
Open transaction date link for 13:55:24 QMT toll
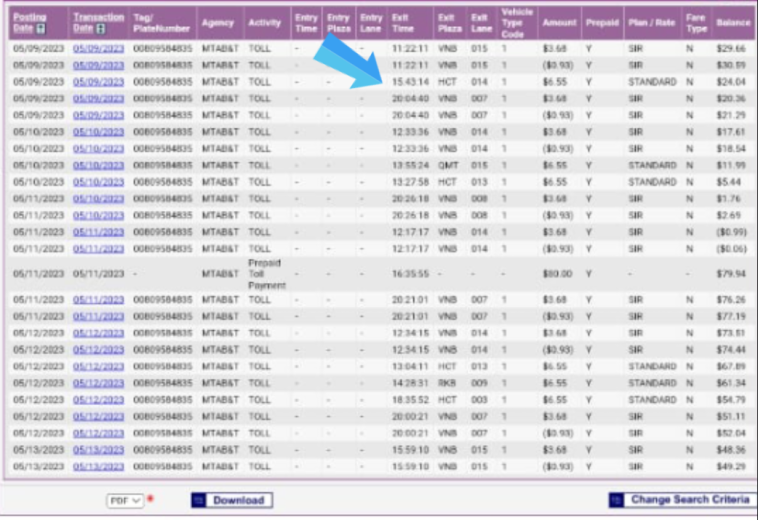tap(98, 165)
